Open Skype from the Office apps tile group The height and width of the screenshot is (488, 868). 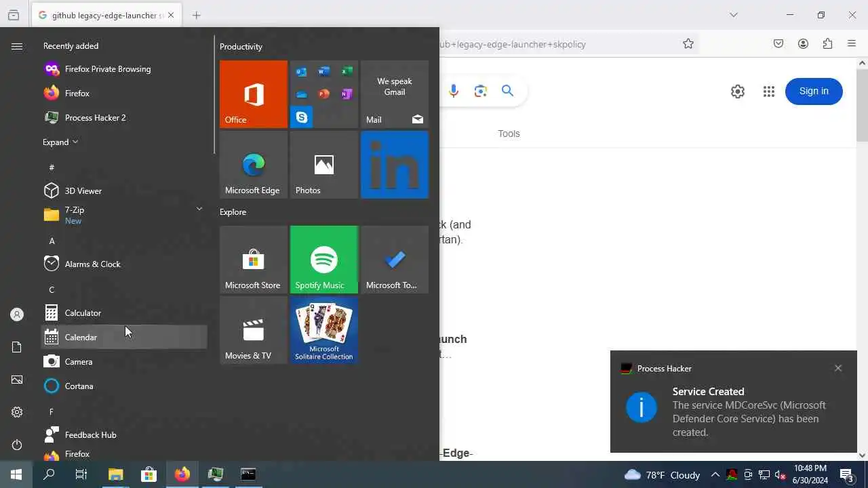pos(302,117)
